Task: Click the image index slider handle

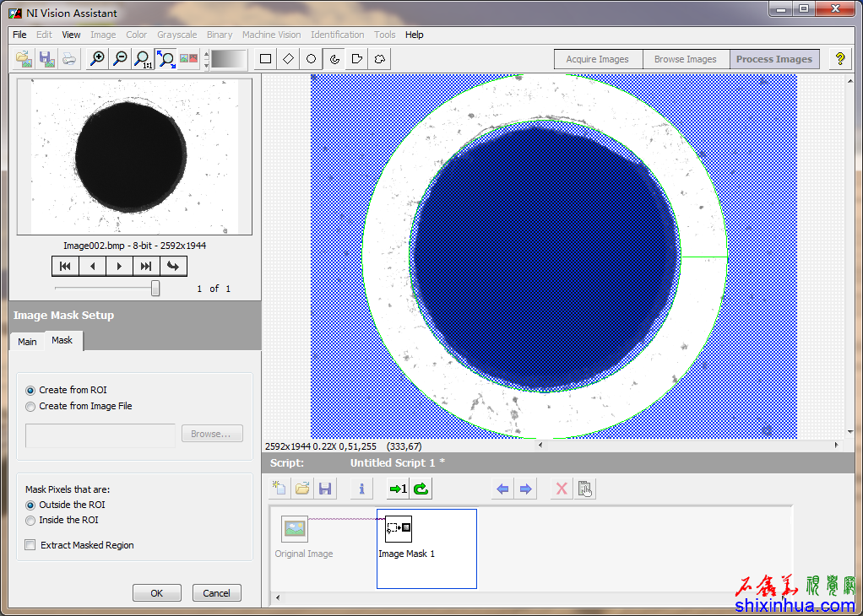Action: tap(155, 289)
